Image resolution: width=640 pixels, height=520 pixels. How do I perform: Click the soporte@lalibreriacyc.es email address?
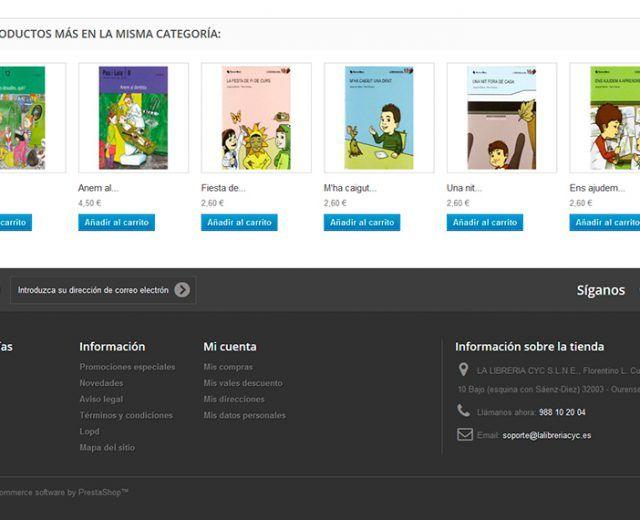coord(547,436)
